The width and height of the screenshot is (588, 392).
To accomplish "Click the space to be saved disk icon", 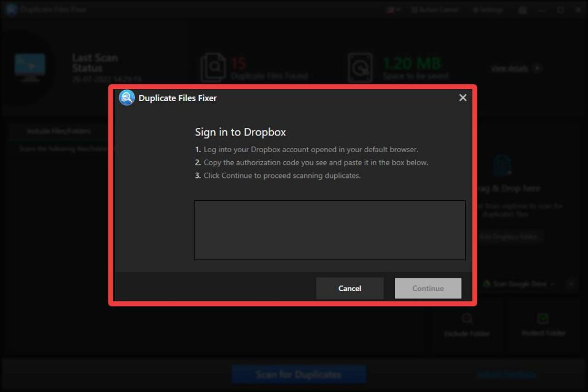I will pos(360,68).
